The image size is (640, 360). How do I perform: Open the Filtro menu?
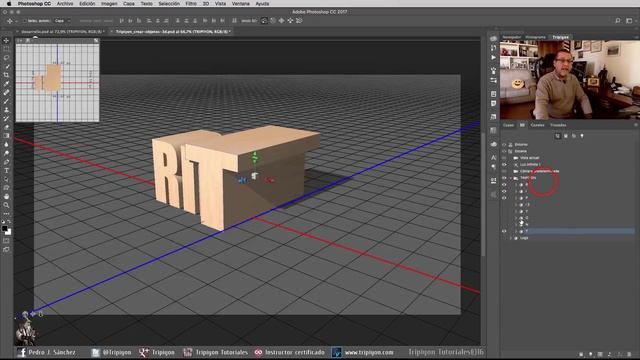[191, 4]
